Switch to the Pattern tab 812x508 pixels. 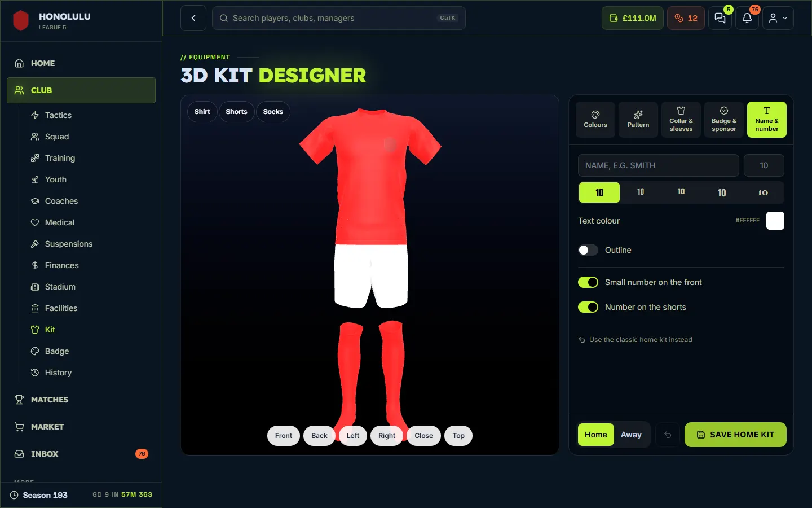[x=638, y=120]
